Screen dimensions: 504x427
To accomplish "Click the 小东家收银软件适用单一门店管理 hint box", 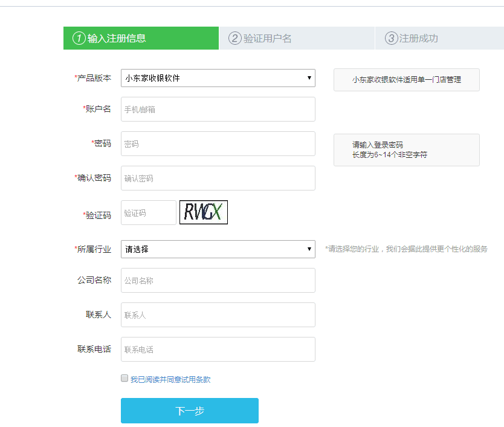I will click(x=406, y=80).
